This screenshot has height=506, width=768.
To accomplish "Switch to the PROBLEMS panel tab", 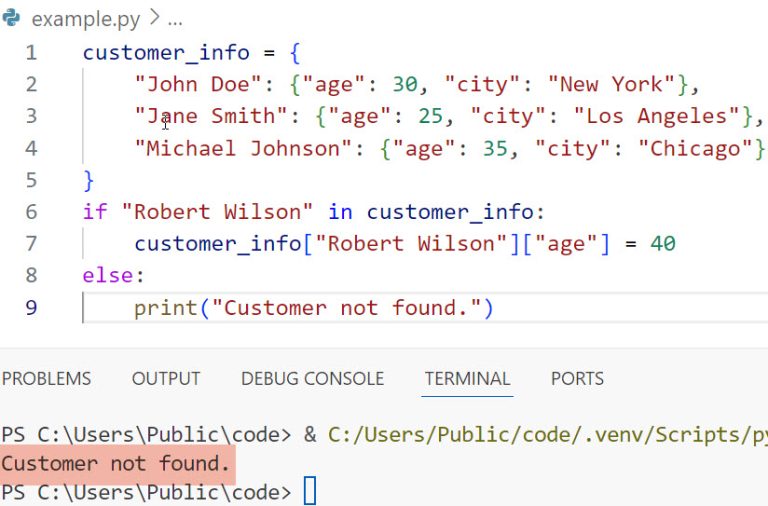I will (x=47, y=379).
